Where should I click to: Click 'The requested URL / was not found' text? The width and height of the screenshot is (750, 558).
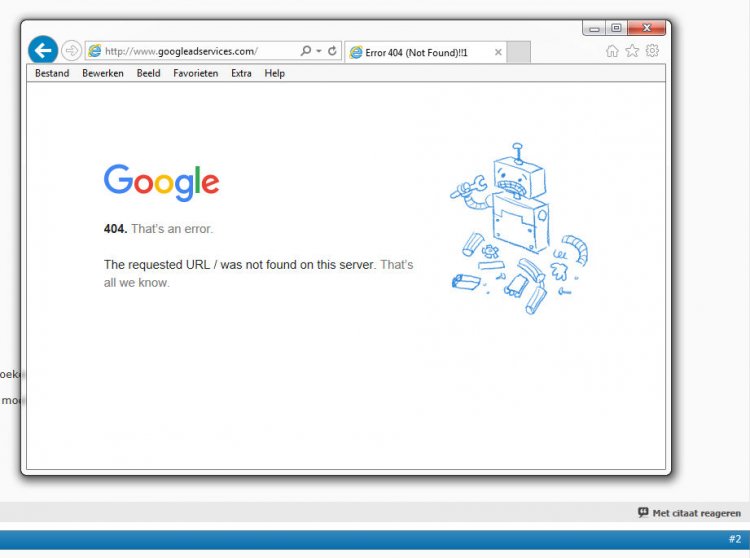239,264
